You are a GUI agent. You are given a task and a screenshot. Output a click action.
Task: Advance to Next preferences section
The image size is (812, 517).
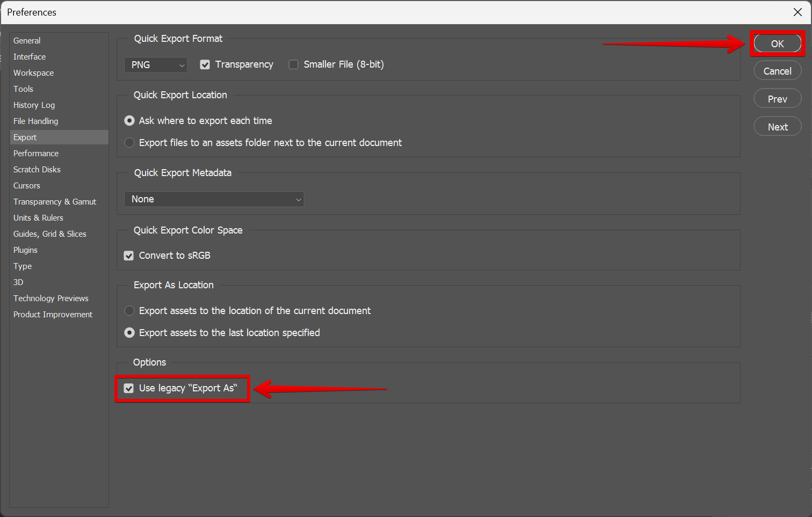[777, 127]
